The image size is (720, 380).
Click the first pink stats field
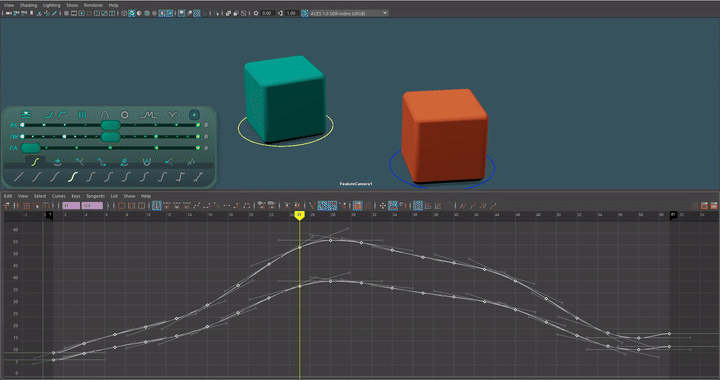tap(71, 206)
